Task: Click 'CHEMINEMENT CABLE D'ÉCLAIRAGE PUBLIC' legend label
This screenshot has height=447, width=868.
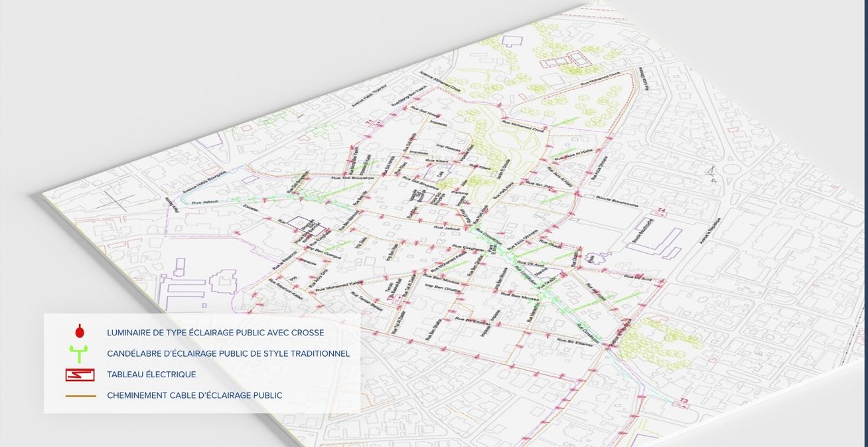Action: pos(194,395)
